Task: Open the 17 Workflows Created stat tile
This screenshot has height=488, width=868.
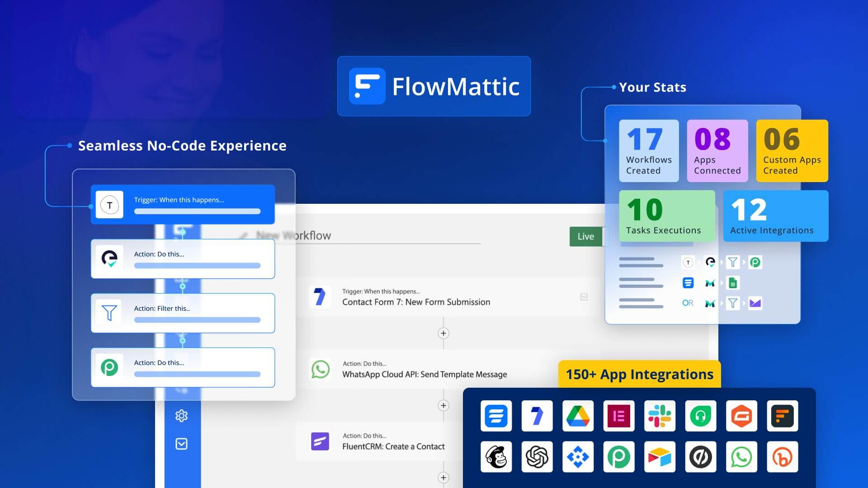Action: click(x=649, y=151)
